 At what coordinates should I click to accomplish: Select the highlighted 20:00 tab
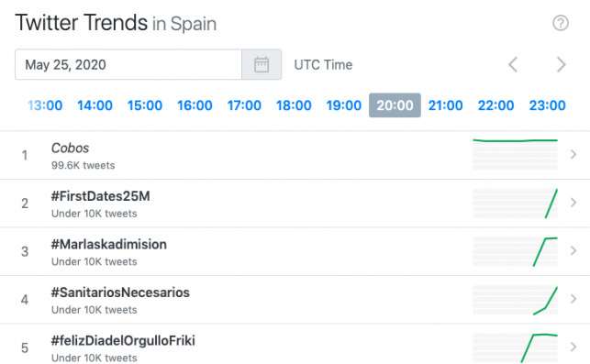395,105
